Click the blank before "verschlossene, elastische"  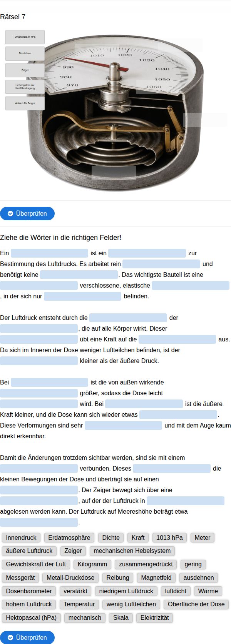39,285
